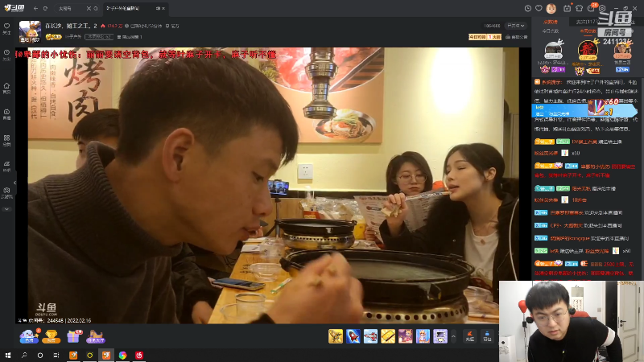This screenshot has height=362, width=644.
Task: Open the shirt skin icon in top bar
Action: [579, 8]
